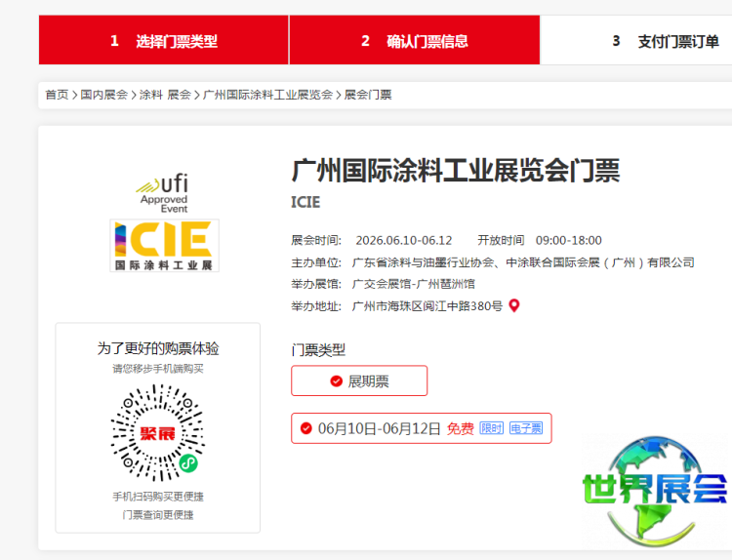732x560 pixels.
Task: Open step 1 选择门票类型 tab
Action: coord(163,41)
